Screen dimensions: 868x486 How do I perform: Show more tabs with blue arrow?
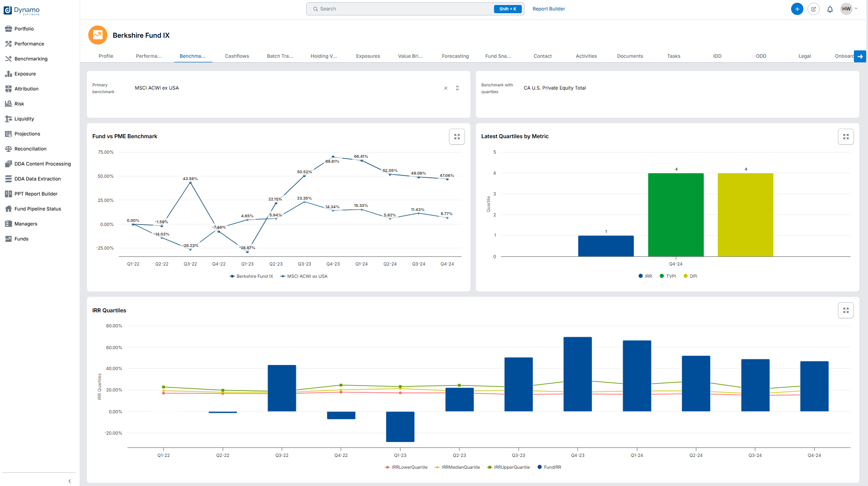click(860, 56)
